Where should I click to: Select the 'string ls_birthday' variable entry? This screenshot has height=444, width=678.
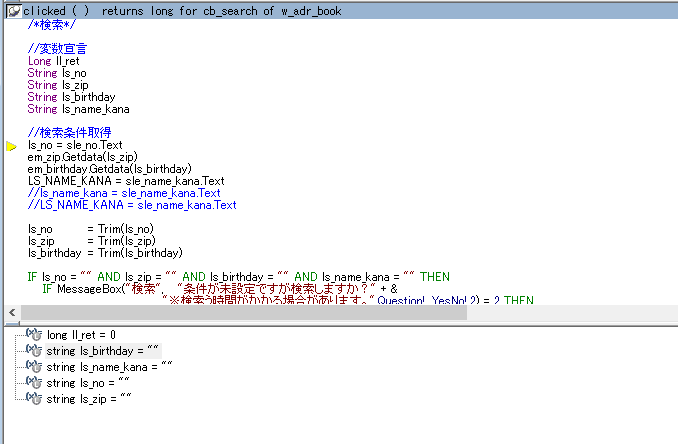[x=102, y=351]
